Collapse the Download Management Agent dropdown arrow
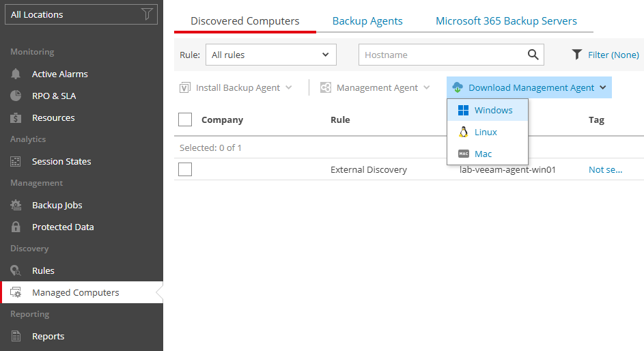This screenshot has height=351, width=644. [x=603, y=87]
